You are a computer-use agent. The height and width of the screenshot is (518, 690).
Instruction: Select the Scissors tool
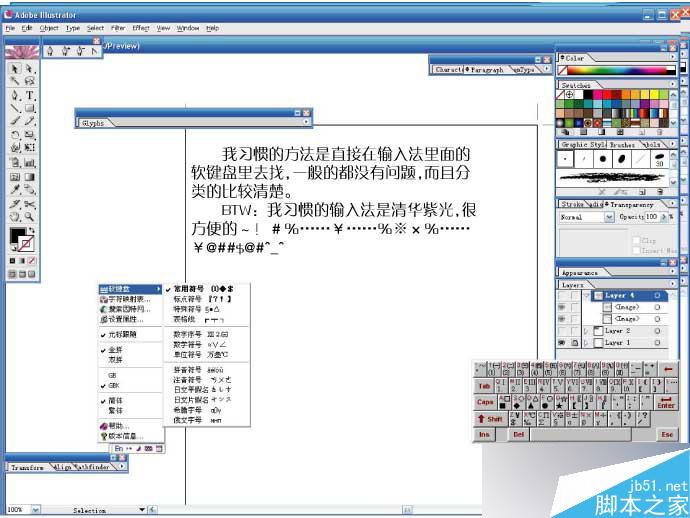29,204
